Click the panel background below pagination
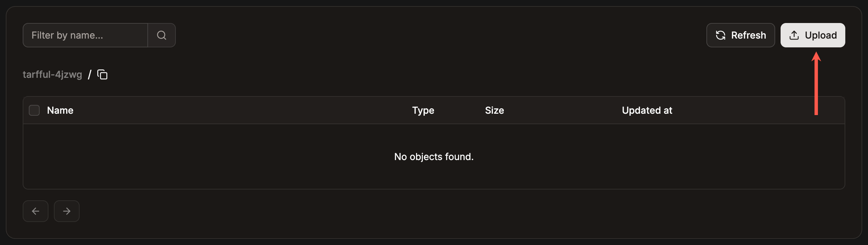868x245 pixels. point(434,233)
